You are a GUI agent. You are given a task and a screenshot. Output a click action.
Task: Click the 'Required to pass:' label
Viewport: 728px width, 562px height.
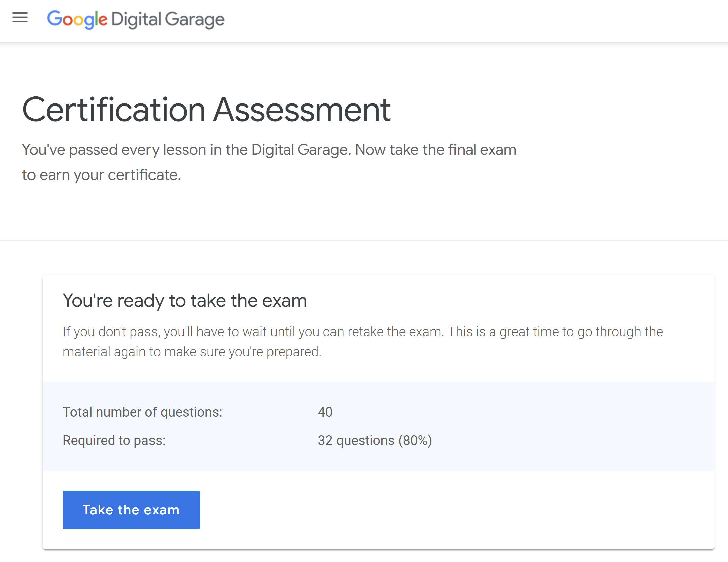tap(114, 440)
